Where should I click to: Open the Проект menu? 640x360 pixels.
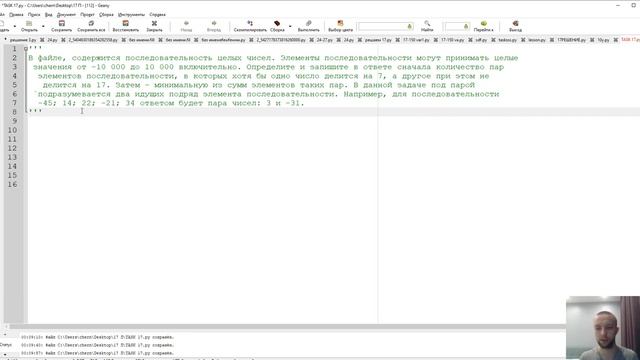coord(87,15)
